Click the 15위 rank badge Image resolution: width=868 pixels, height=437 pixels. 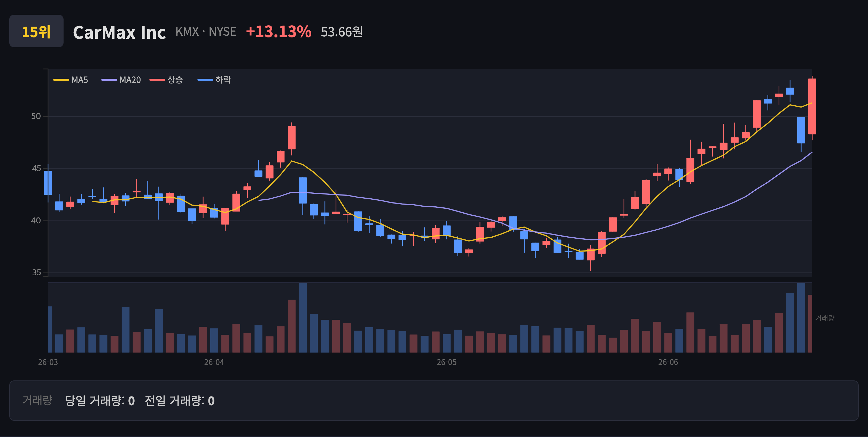coord(36,31)
